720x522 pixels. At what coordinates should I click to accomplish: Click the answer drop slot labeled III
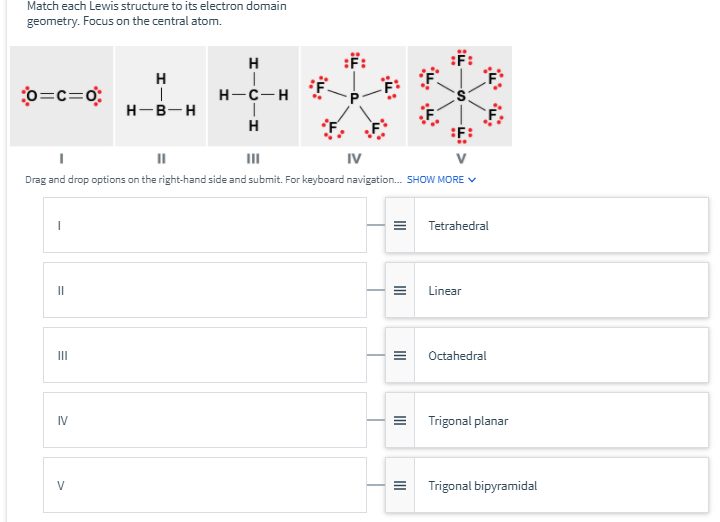pyautogui.click(x=205, y=355)
